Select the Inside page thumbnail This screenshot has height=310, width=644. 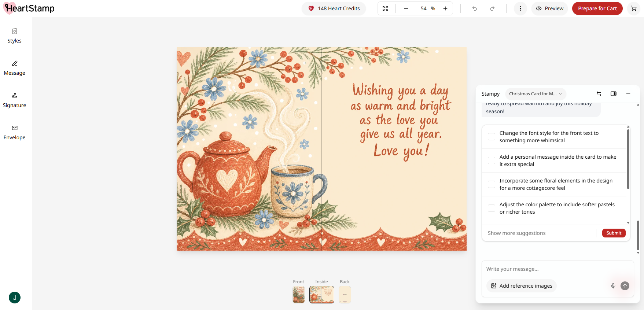pyautogui.click(x=322, y=295)
